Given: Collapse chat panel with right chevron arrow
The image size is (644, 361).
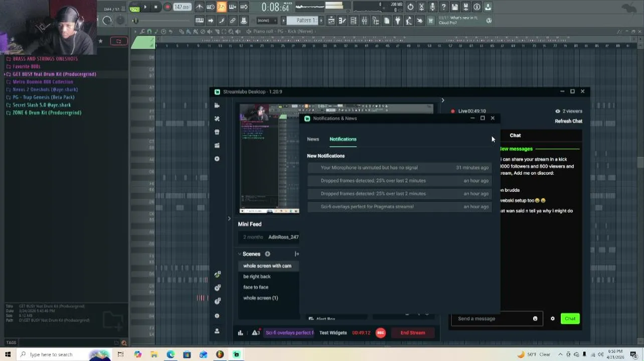Looking at the screenshot, I should 442,100.
